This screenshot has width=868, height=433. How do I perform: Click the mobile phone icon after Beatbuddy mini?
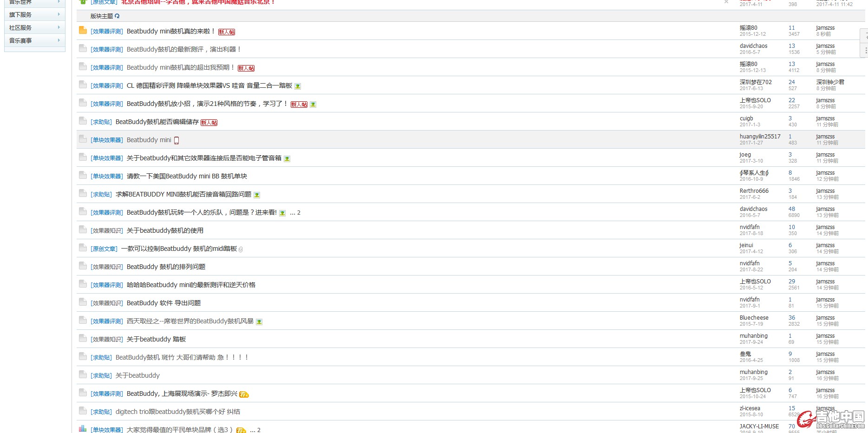(176, 140)
